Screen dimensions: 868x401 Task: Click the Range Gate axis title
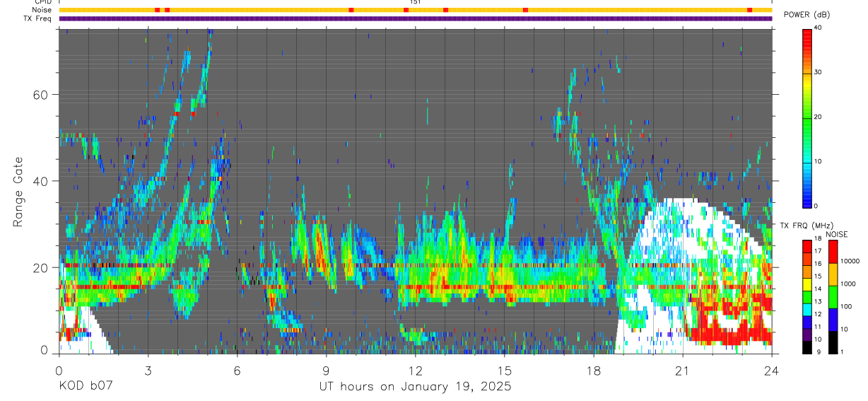(x=18, y=191)
